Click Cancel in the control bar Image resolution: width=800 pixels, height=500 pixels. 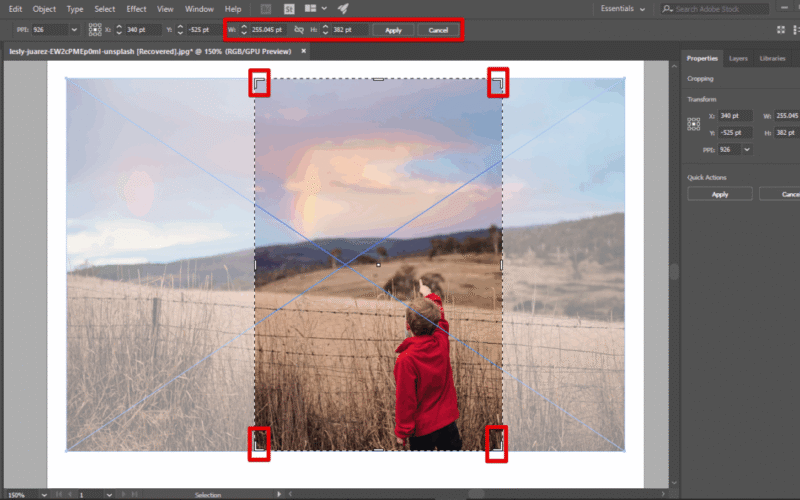[x=438, y=30]
